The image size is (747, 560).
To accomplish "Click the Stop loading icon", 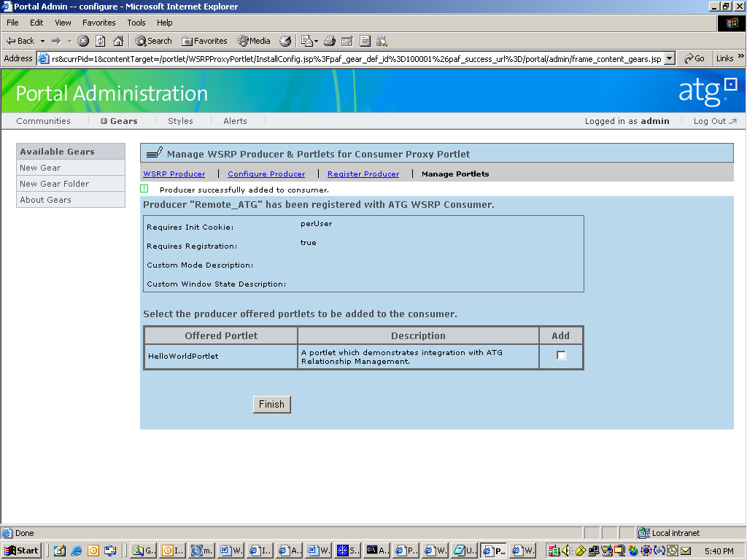I will pos(83,41).
